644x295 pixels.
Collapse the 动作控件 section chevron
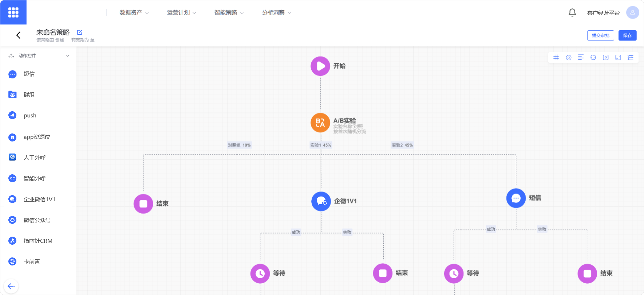(68, 56)
